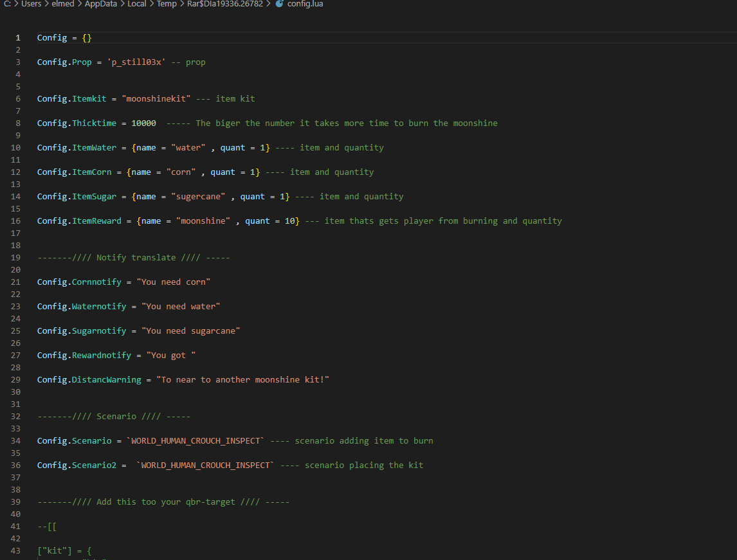Expand the chevron between Local and Temp

[151, 4]
